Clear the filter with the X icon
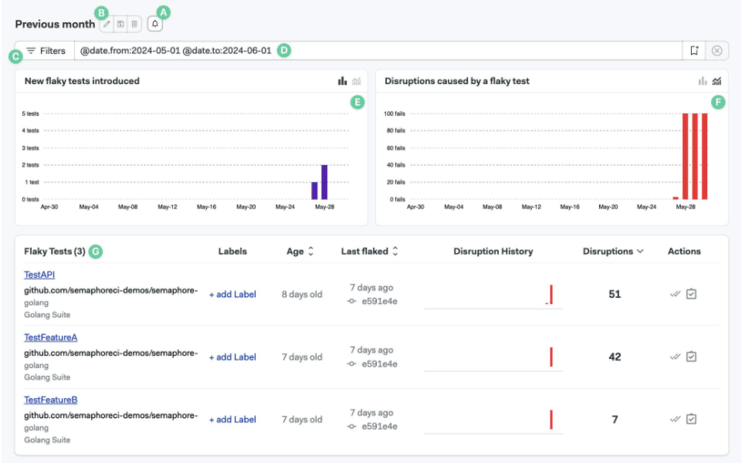745x463 pixels. coord(717,51)
